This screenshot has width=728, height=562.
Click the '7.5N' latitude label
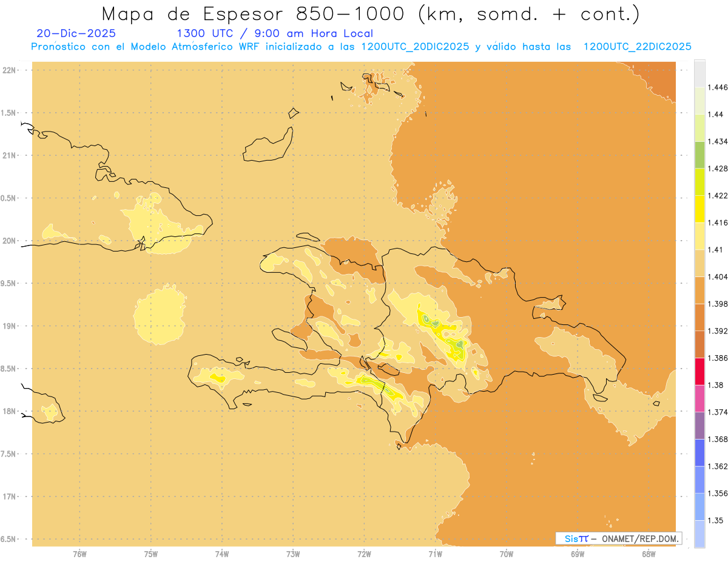(x=9, y=454)
